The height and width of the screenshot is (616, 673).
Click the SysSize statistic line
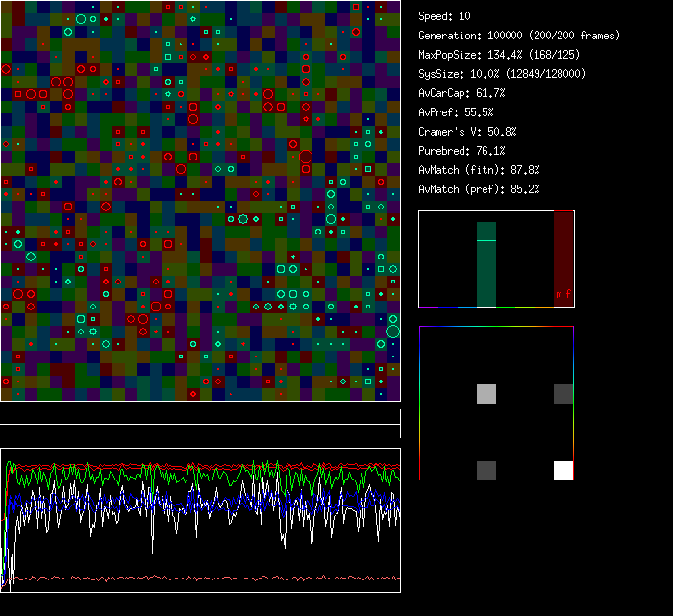pos(502,74)
